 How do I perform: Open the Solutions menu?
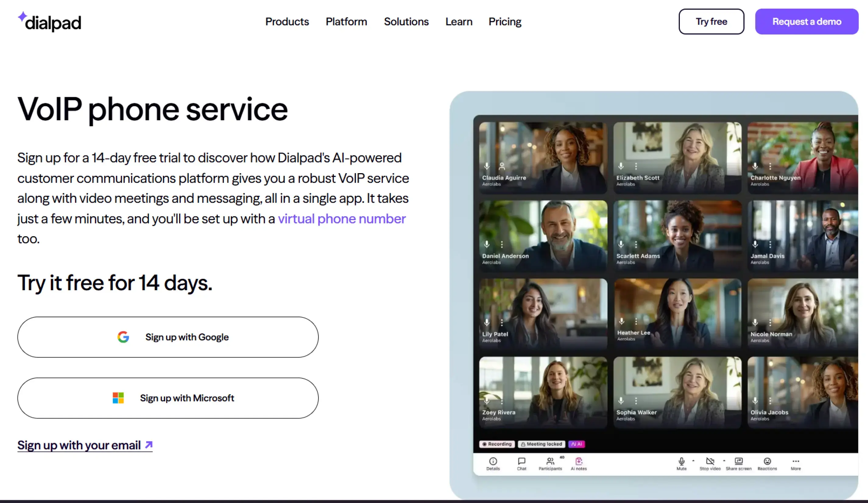pyautogui.click(x=406, y=21)
